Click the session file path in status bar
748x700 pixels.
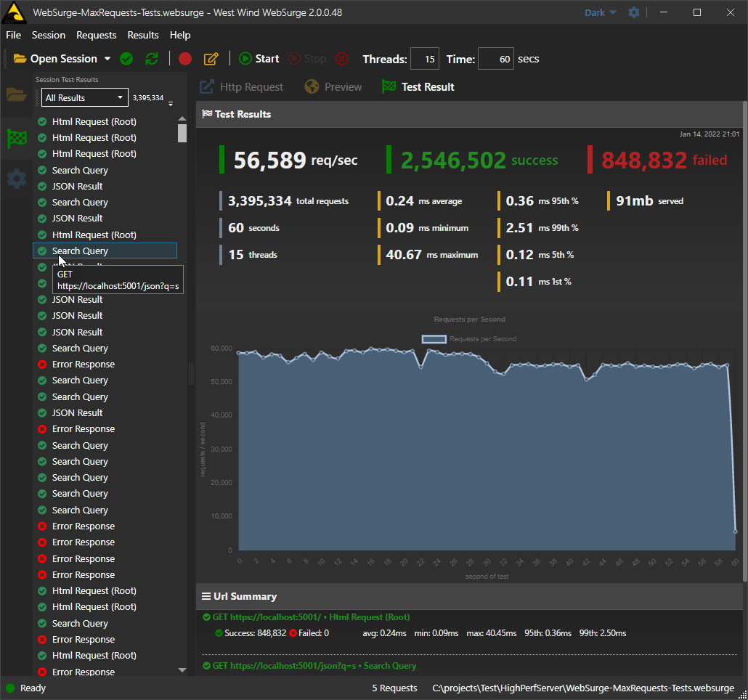[583, 688]
